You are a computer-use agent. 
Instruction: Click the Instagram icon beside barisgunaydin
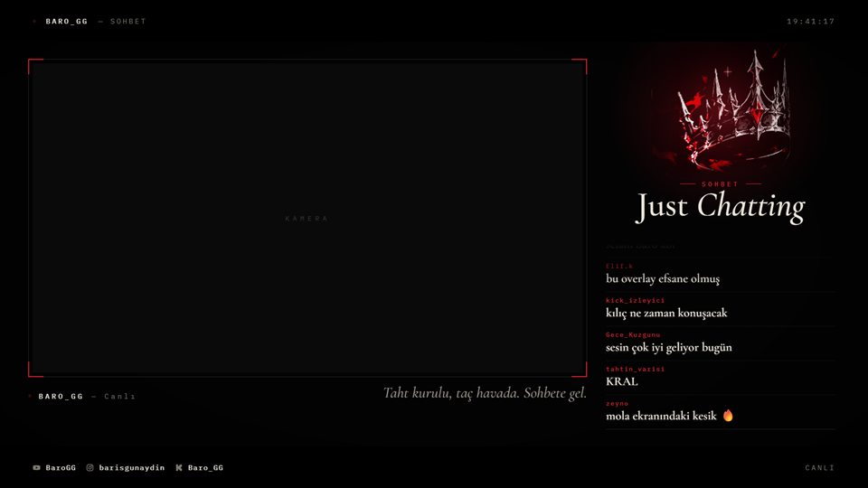pyautogui.click(x=90, y=467)
